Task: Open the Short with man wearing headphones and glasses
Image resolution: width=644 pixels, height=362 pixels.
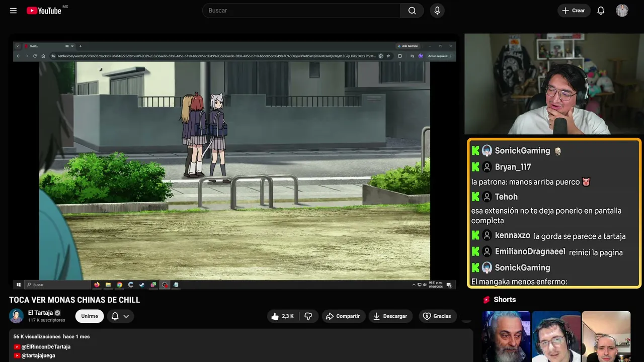Action: tap(556, 336)
